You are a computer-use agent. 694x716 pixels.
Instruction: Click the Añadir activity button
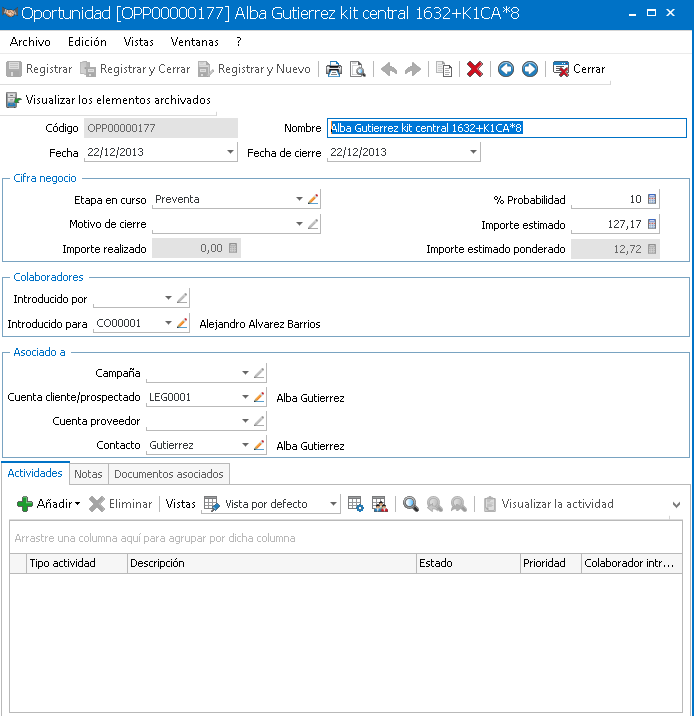[x=48, y=504]
